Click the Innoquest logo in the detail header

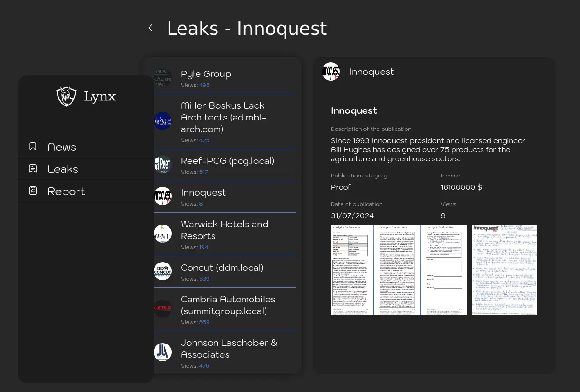click(x=331, y=72)
